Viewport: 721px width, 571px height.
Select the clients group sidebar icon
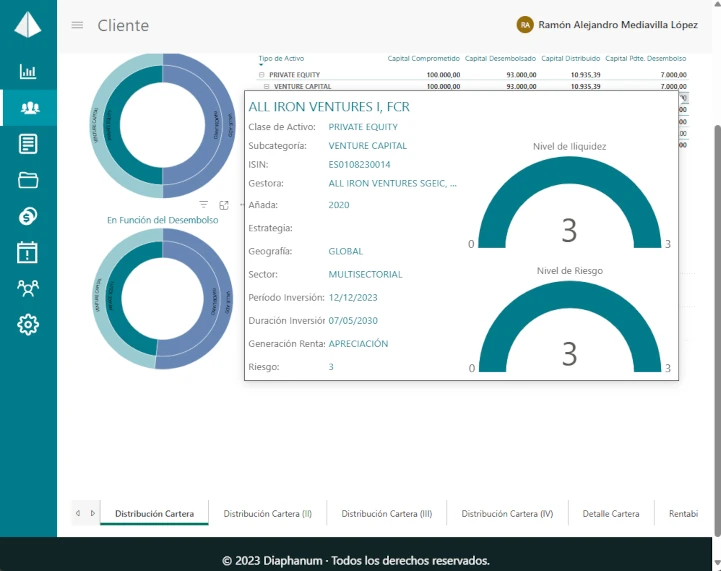(x=30, y=108)
